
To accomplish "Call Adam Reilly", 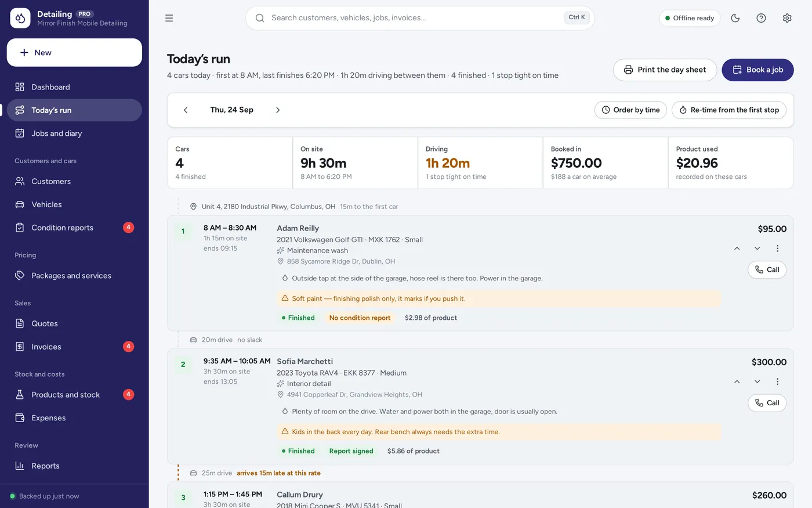I will pyautogui.click(x=767, y=269).
